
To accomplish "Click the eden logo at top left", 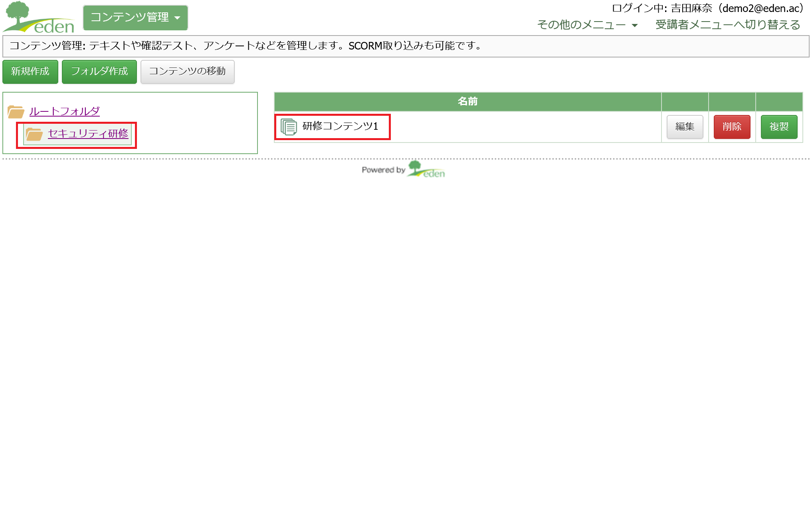I will click(x=39, y=17).
